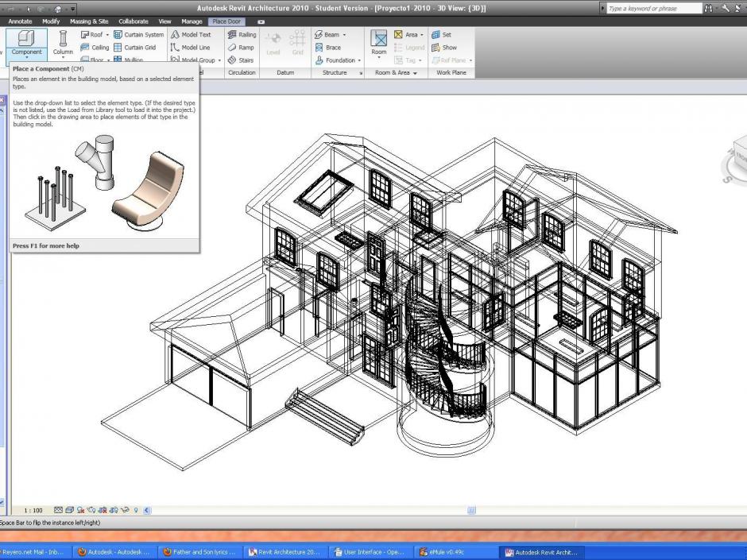Image resolution: width=747 pixels, height=560 pixels.
Task: Activate the Model Line tool
Action: pyautogui.click(x=190, y=48)
